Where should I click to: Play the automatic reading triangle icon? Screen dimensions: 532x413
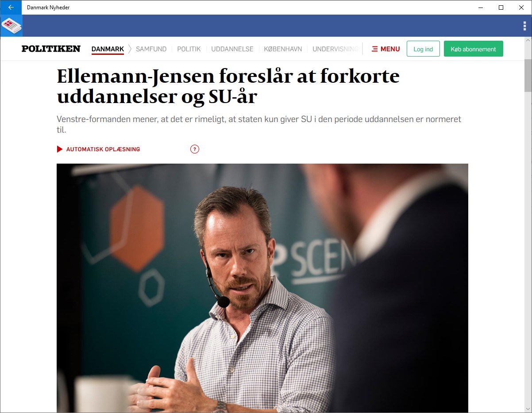click(60, 149)
